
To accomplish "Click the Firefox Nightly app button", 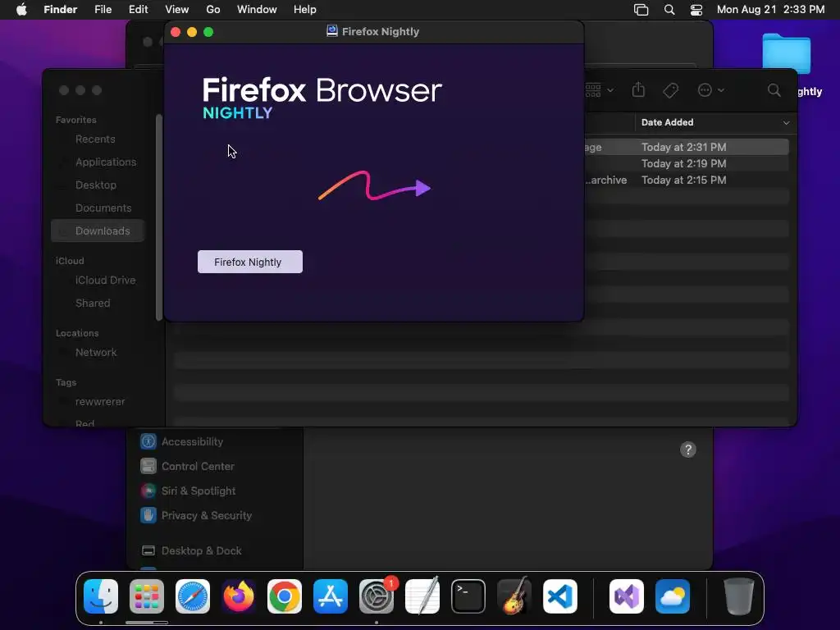I will click(x=250, y=262).
